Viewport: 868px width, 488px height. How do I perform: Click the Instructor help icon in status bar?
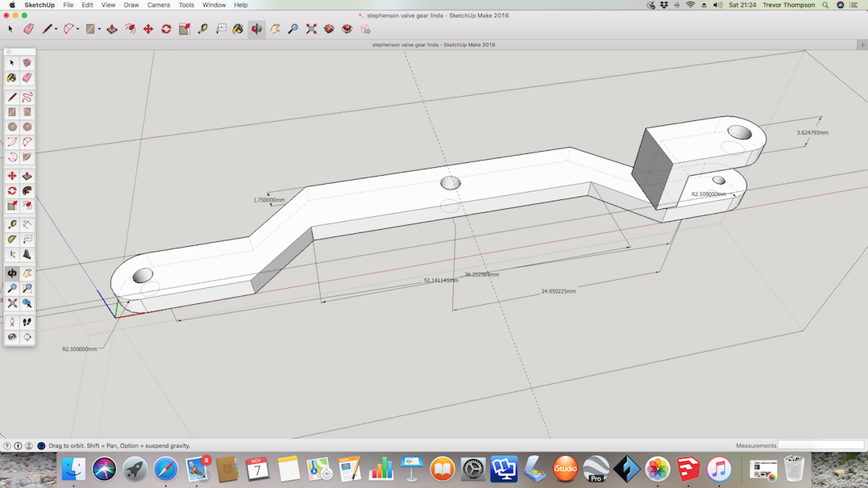tap(41, 445)
